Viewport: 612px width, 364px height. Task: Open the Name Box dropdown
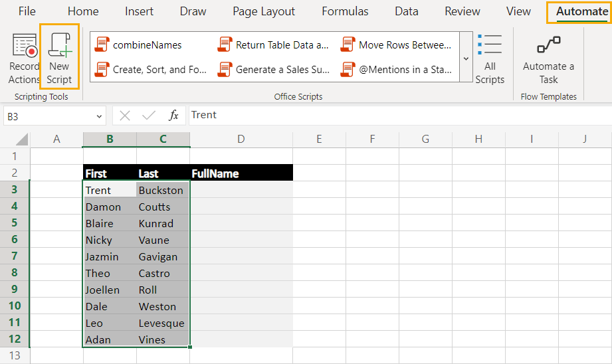[99, 116]
